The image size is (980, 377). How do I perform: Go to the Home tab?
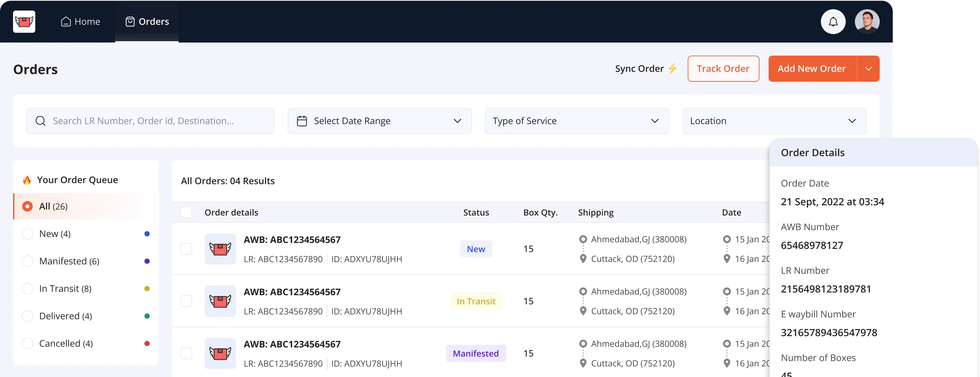[x=81, y=22]
